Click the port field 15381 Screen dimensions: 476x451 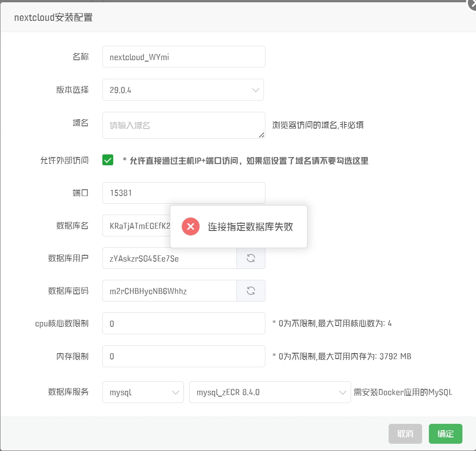coord(184,193)
